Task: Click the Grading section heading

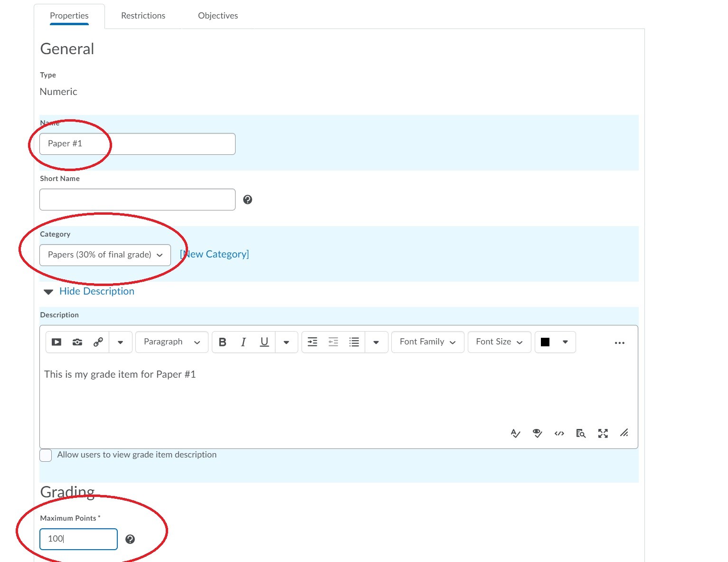Action: tap(67, 492)
